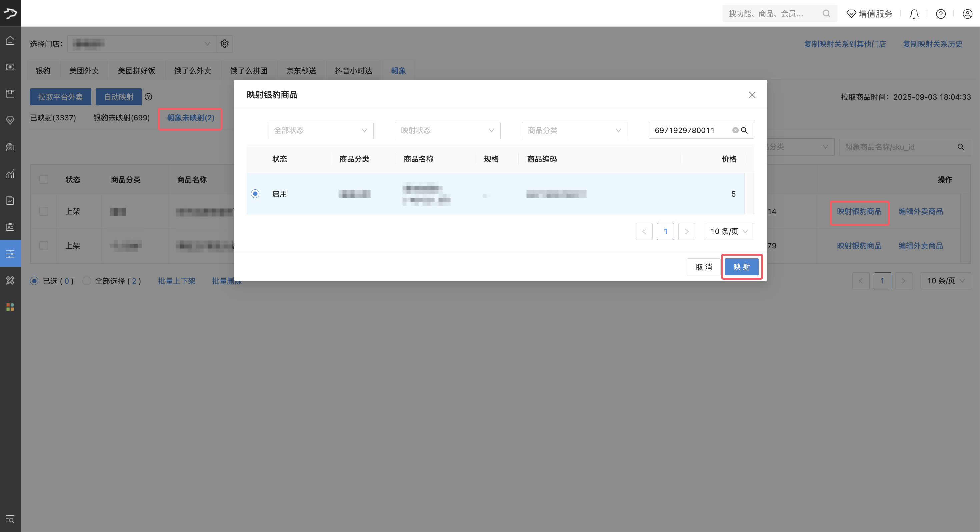Expand the 商品分类 dropdown in dialog

(574, 131)
